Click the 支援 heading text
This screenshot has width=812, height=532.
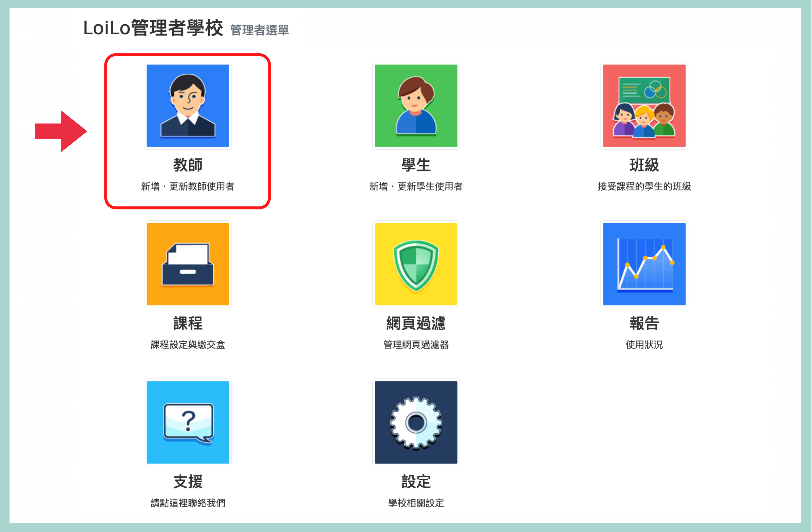[188, 482]
